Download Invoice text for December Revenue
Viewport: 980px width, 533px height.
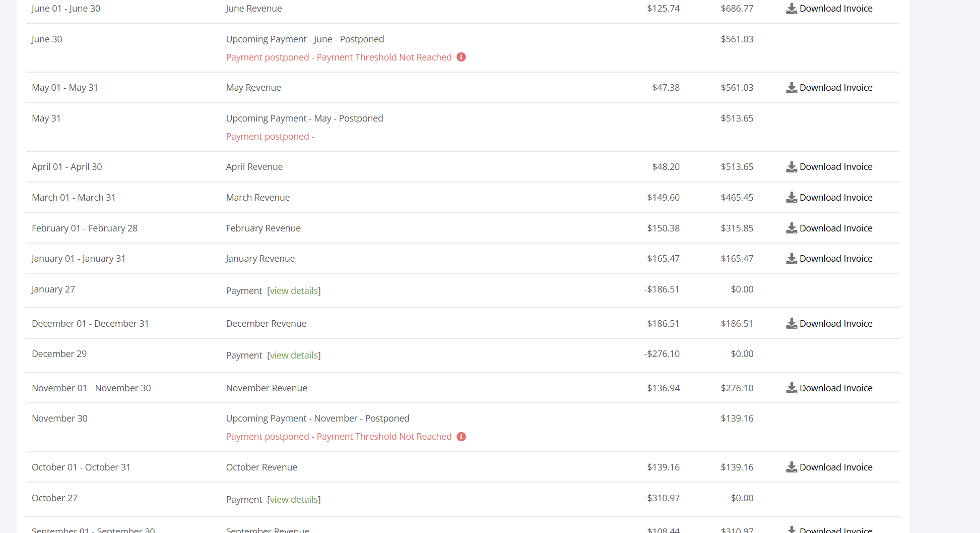836,324
